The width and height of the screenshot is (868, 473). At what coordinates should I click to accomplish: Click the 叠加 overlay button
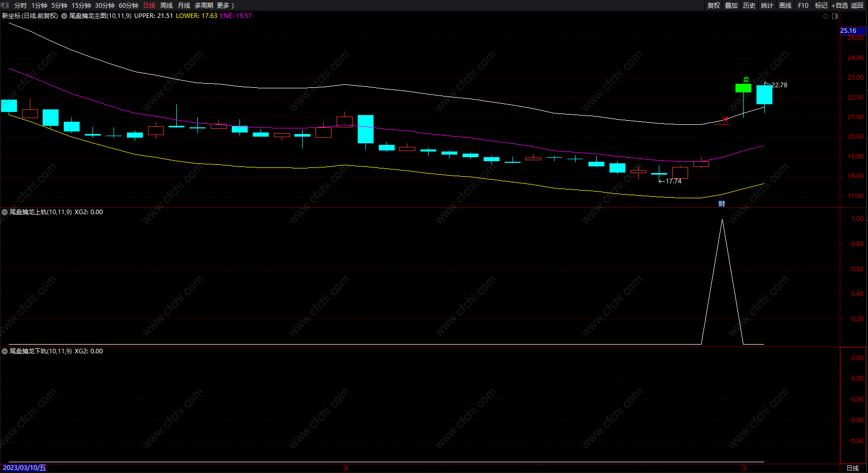731,5
